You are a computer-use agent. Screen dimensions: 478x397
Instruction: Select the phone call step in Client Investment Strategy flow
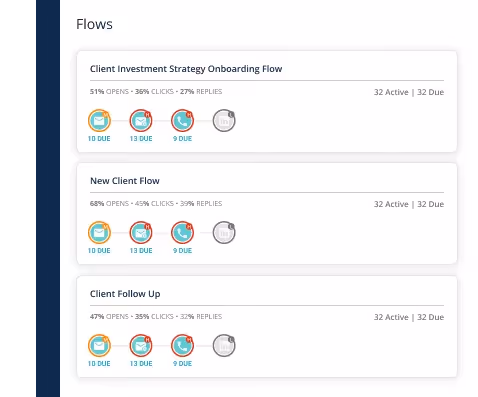click(183, 120)
